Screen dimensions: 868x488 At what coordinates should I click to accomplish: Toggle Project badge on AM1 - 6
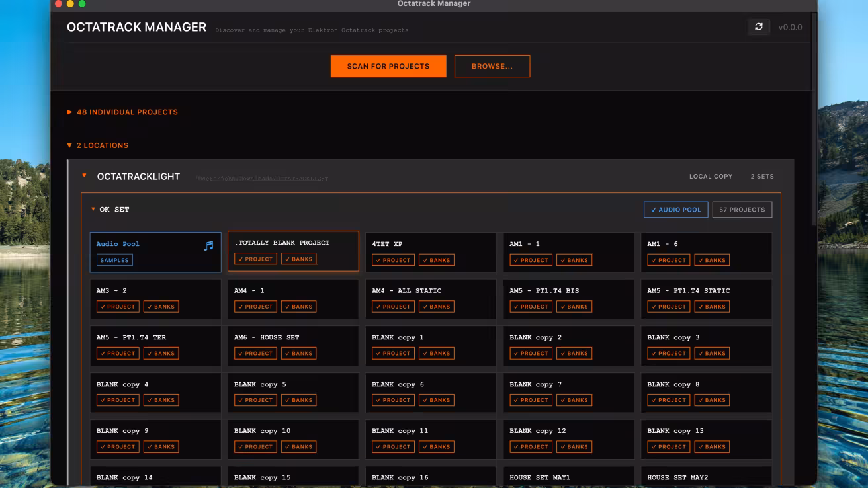click(668, 261)
